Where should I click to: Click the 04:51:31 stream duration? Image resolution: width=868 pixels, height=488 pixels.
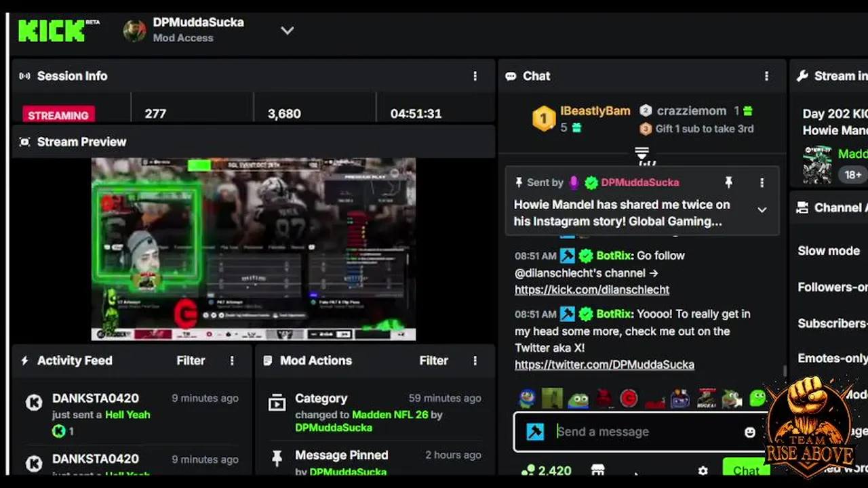[416, 114]
